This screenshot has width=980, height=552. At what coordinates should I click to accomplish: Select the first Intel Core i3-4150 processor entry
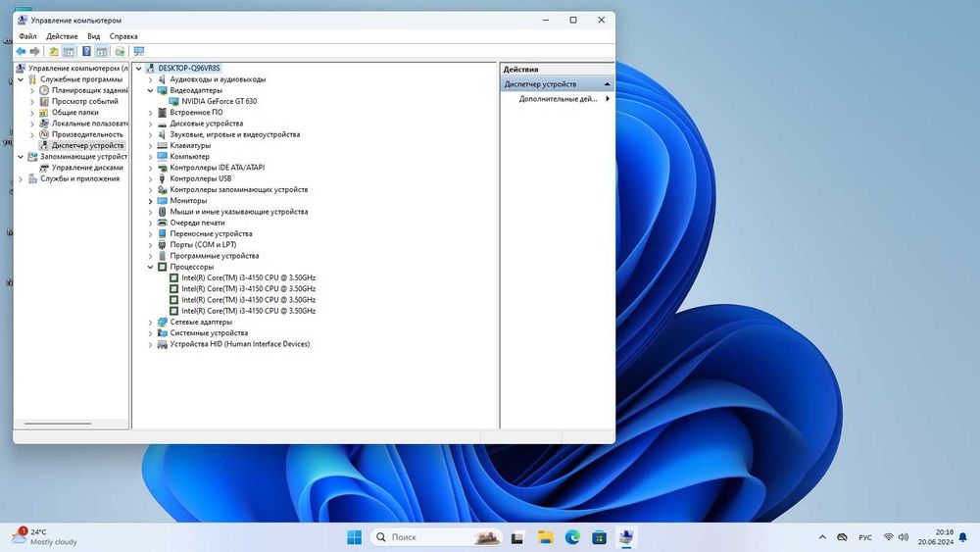pos(248,277)
